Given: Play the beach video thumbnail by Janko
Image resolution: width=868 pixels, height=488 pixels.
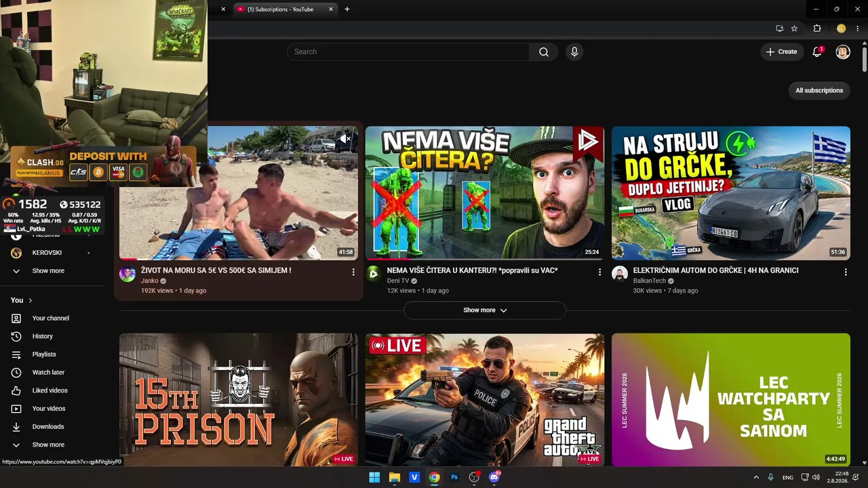Looking at the screenshot, I should click(x=271, y=203).
